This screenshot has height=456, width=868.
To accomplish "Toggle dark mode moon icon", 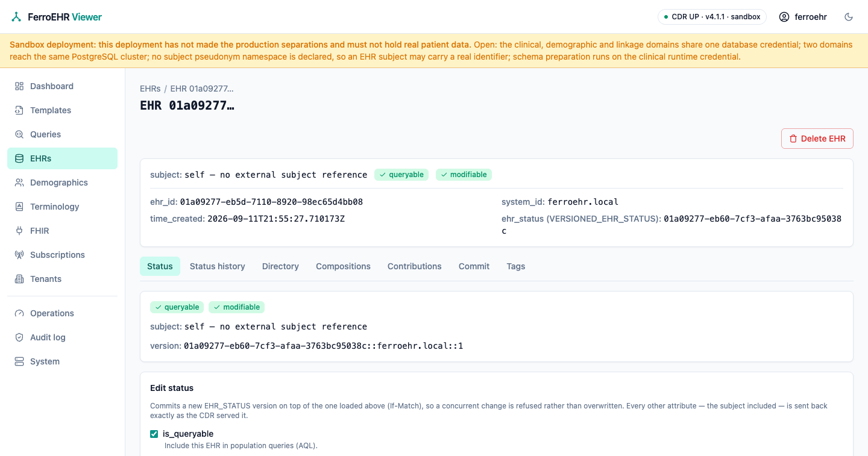I will (849, 17).
